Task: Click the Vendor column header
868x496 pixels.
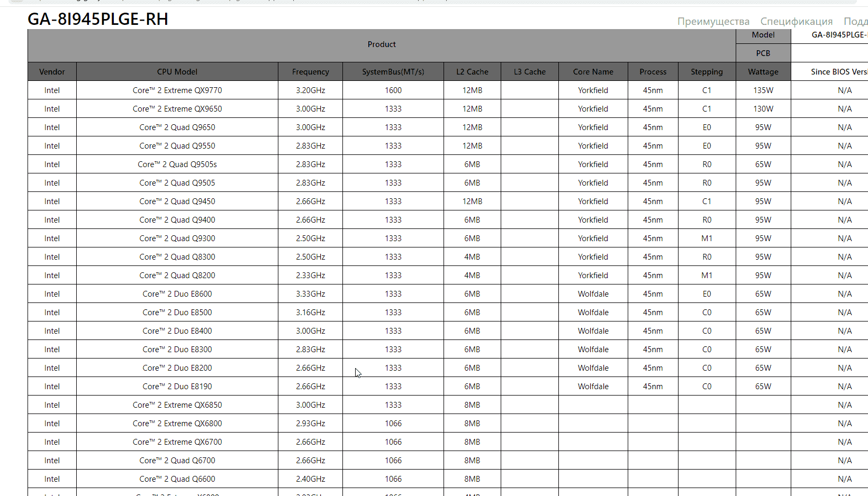Action: click(52, 72)
